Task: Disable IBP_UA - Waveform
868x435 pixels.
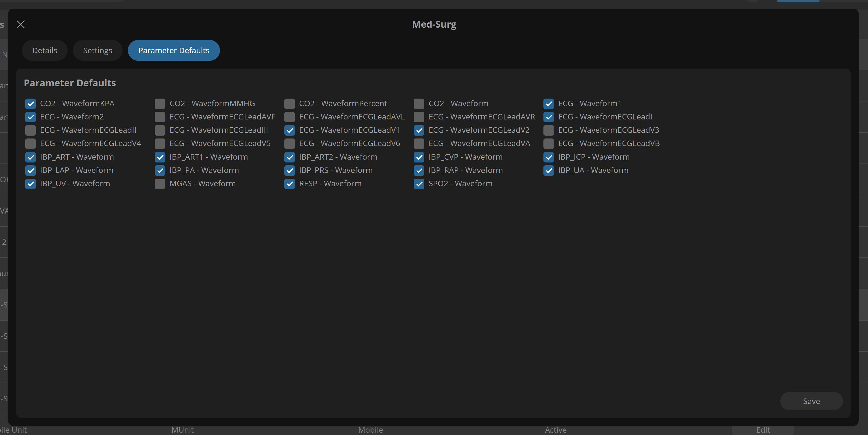Action: pyautogui.click(x=549, y=171)
